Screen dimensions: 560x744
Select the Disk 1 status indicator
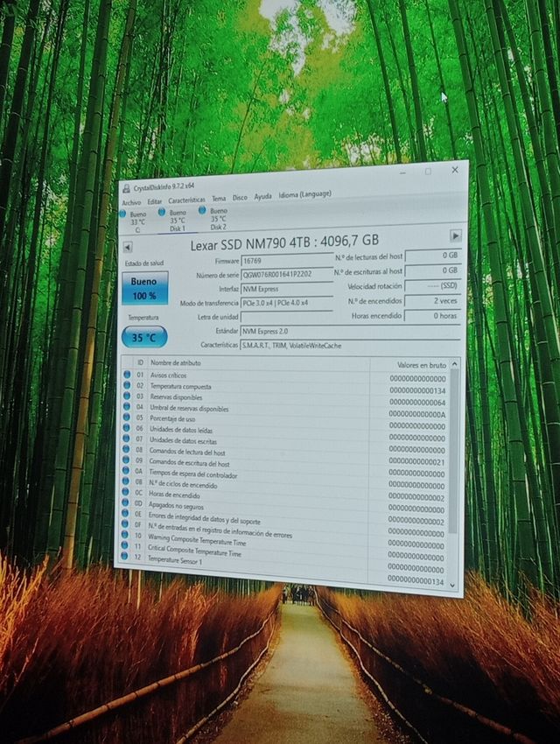[176, 220]
